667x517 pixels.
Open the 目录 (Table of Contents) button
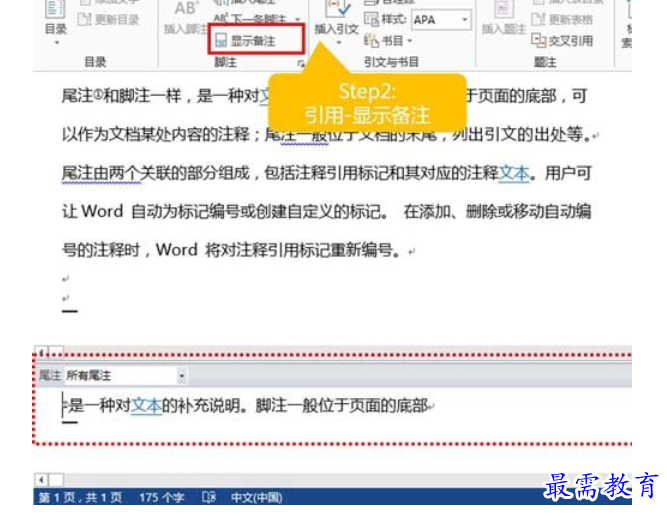tap(55, 21)
